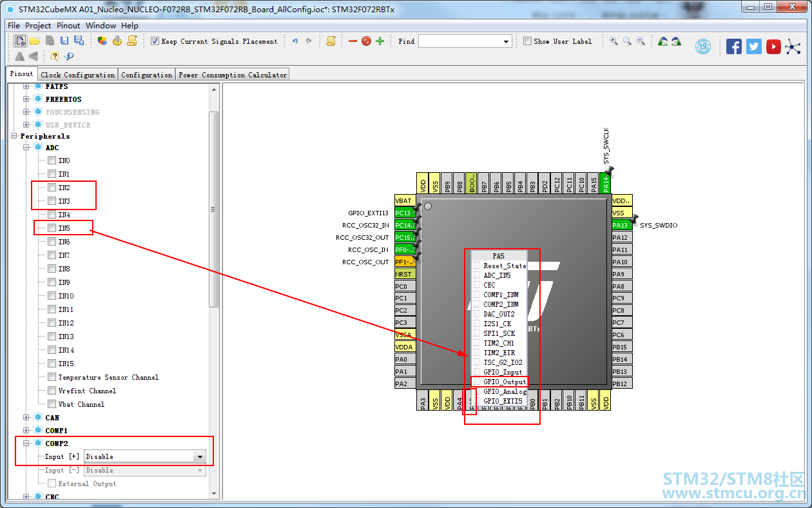Click the red minus collapse icon
The width and height of the screenshot is (812, 508).
[x=353, y=41]
